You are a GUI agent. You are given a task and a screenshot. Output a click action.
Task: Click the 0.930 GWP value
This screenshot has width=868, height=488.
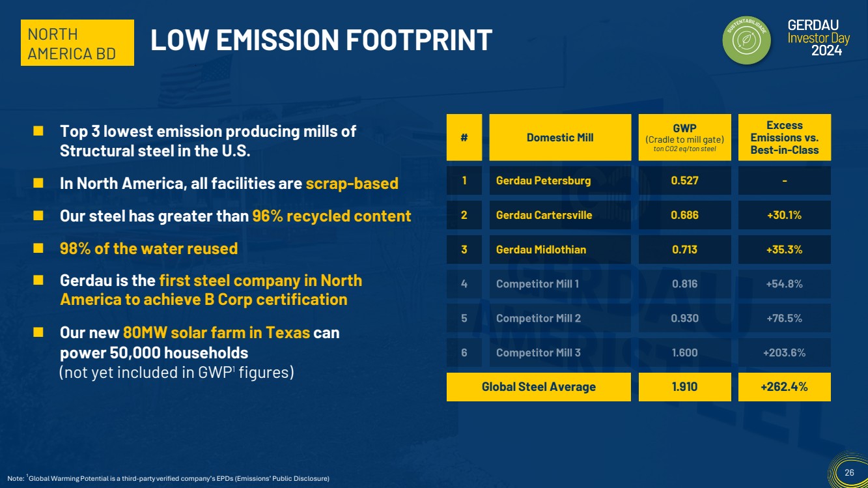click(684, 319)
